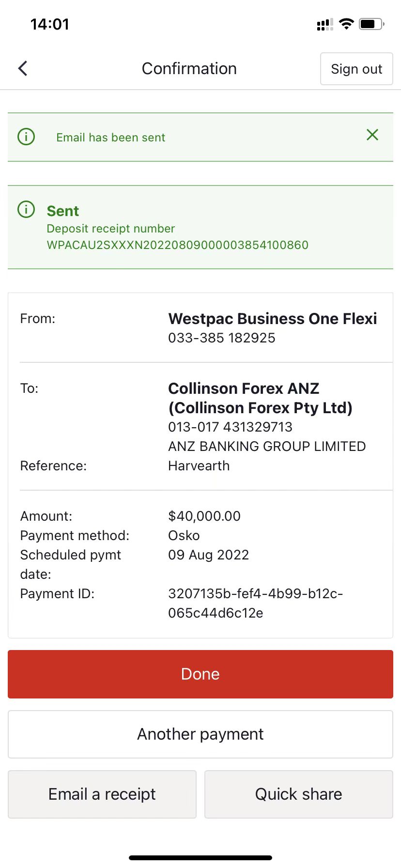401x868 pixels.
Task: Dismiss the Email has been sent banner
Action: (x=372, y=135)
